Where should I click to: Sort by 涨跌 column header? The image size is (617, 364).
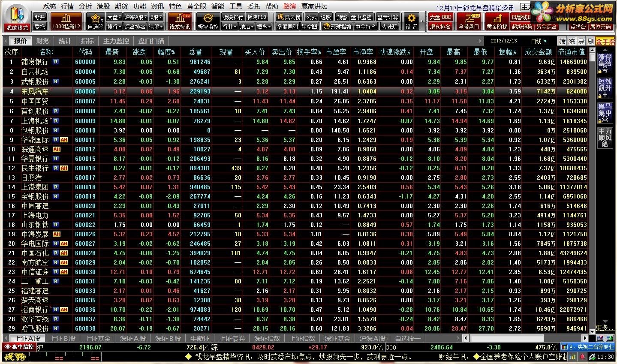139,52
